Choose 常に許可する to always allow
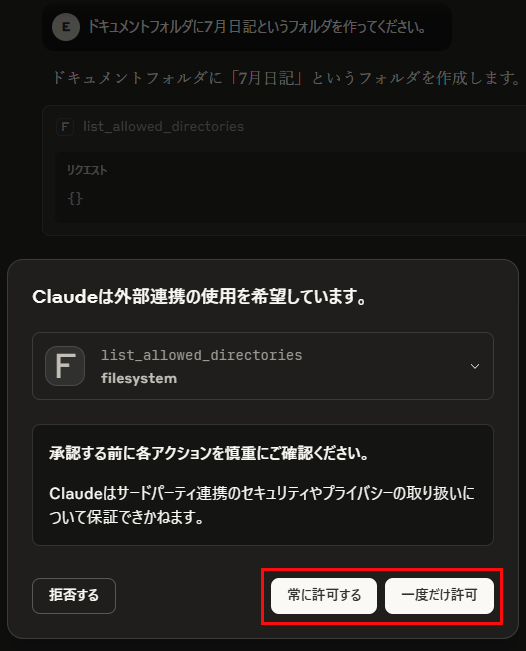This screenshot has width=526, height=651. click(324, 596)
